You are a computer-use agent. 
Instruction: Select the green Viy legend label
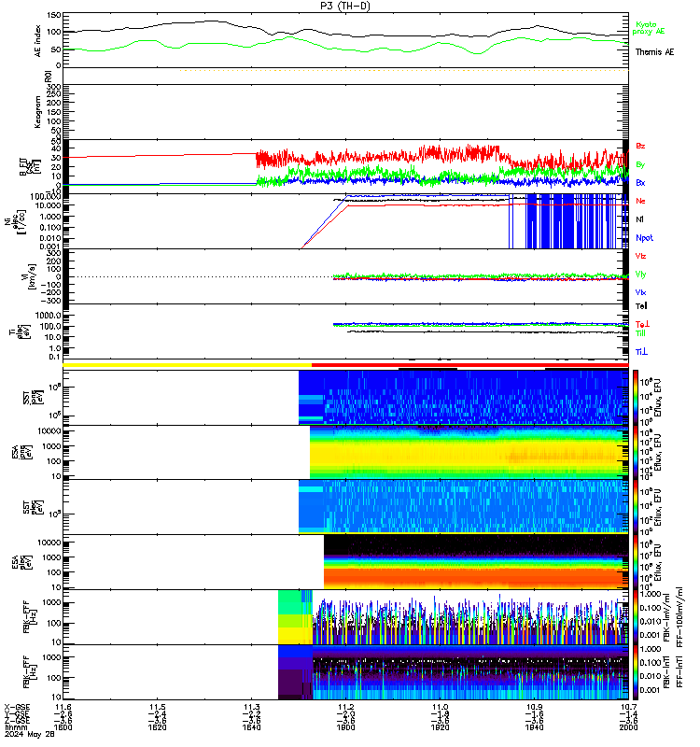[x=640, y=275]
